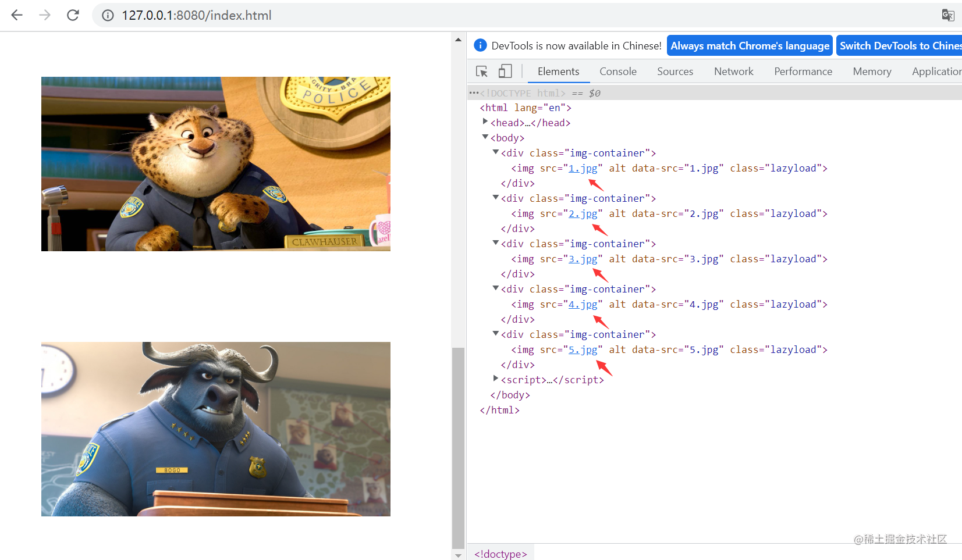Select the html lang="en" node

point(526,108)
